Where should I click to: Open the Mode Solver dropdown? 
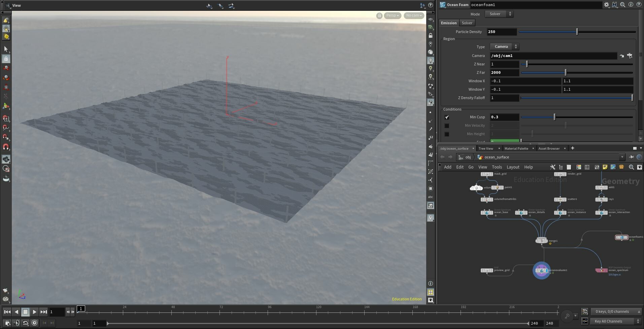[x=499, y=14]
